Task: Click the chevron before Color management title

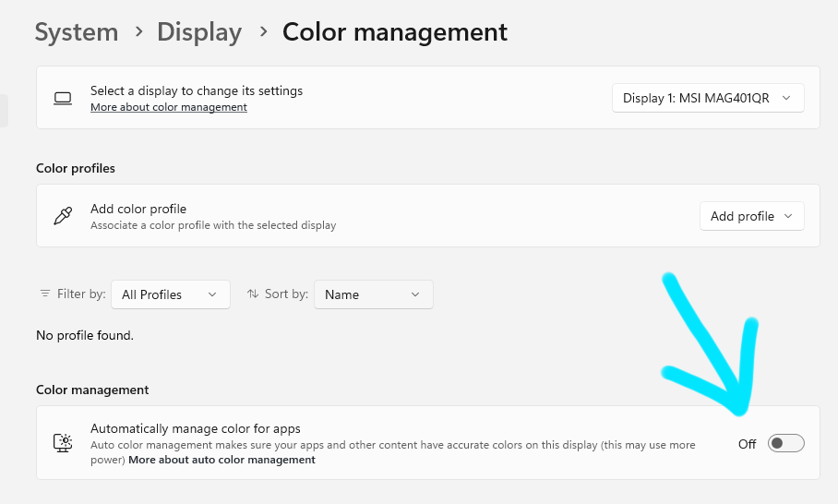Action: tap(263, 31)
